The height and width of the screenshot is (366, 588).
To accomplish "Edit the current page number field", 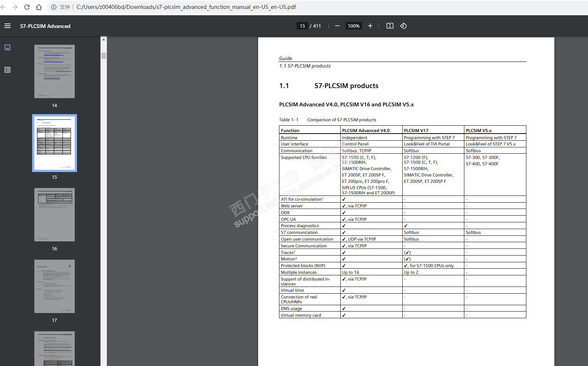I will click(302, 26).
